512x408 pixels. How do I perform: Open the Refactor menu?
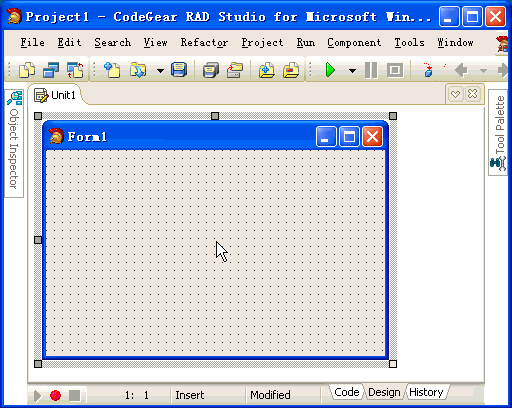[204, 43]
